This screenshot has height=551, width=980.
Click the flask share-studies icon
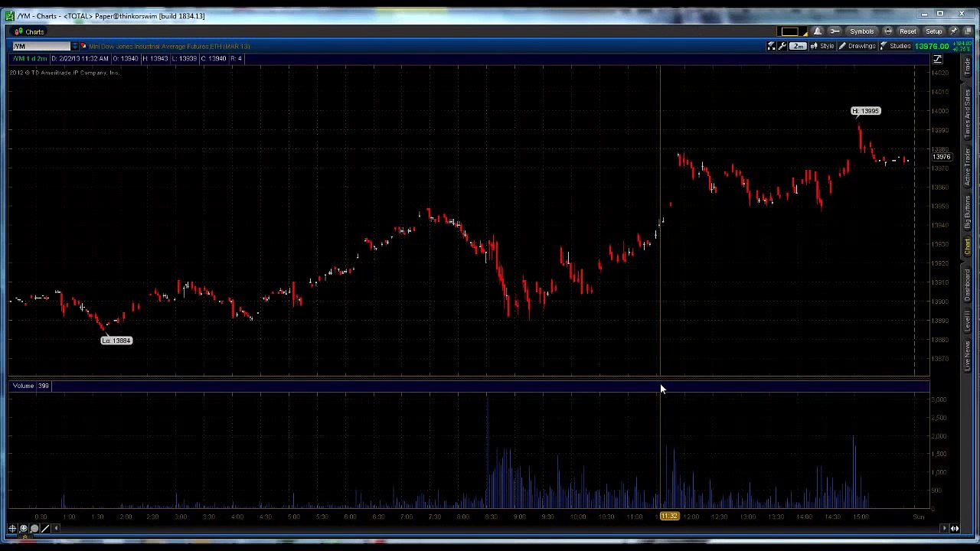click(x=771, y=47)
